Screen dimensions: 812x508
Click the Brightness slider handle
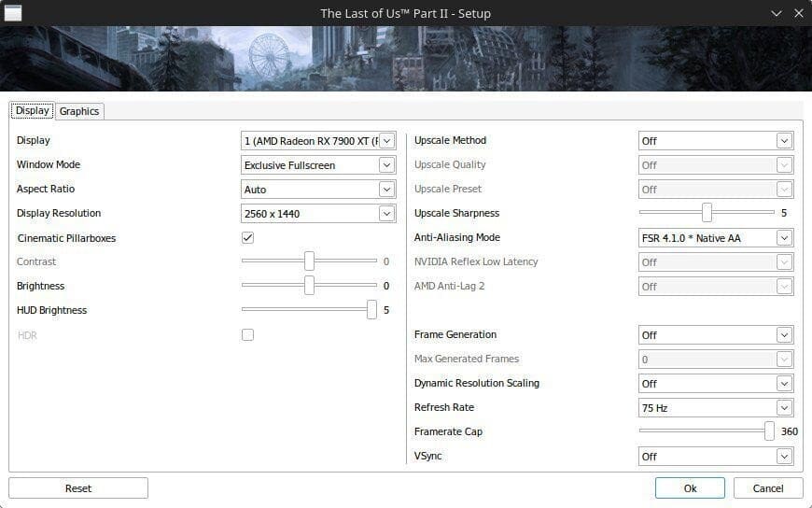309,286
